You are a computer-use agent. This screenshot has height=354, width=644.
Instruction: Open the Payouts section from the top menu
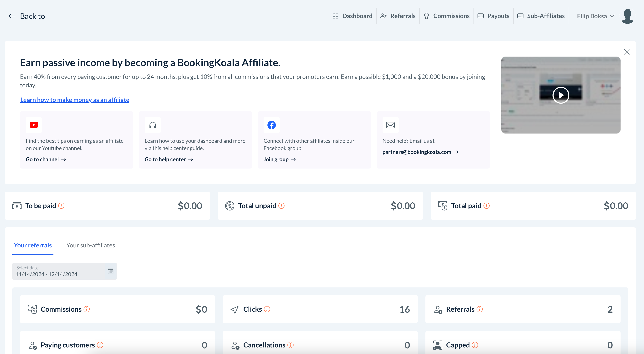click(498, 16)
